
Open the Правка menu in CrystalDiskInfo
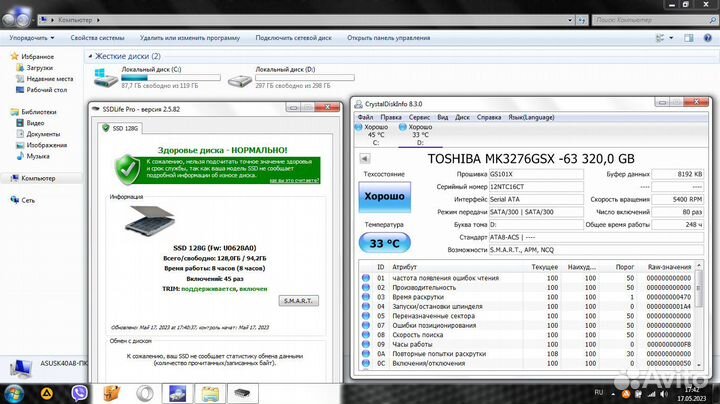(391, 117)
